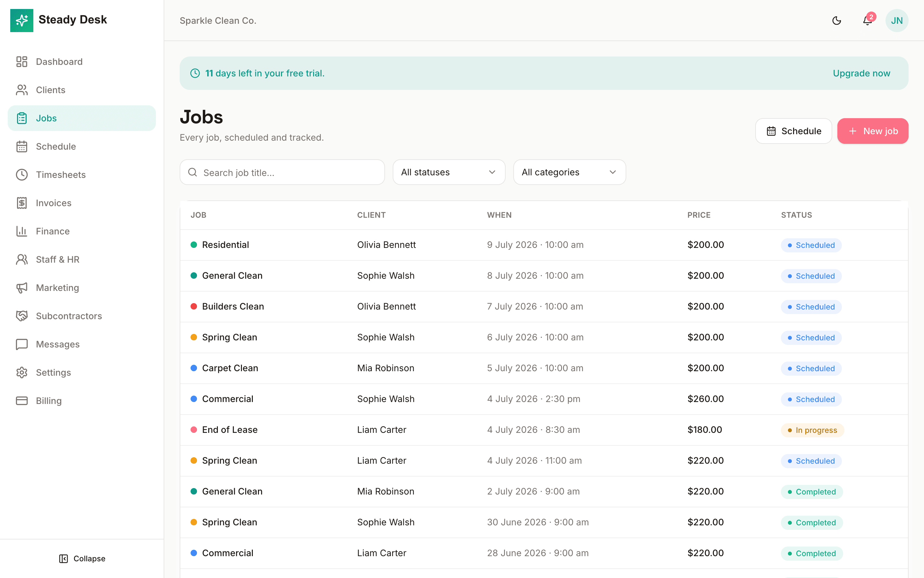Open the Finance section

pyautogui.click(x=82, y=231)
